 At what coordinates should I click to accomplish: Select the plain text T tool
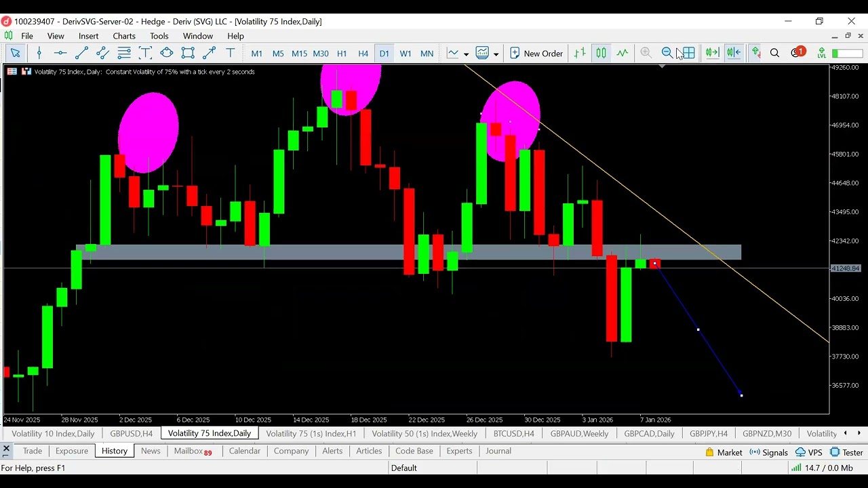[231, 53]
